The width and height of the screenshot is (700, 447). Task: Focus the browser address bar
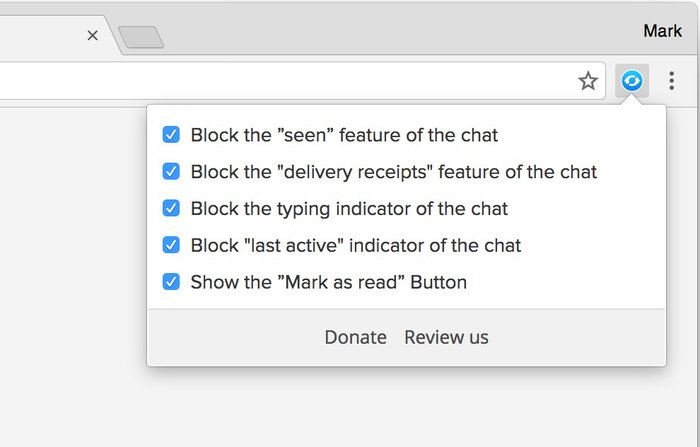(x=286, y=81)
